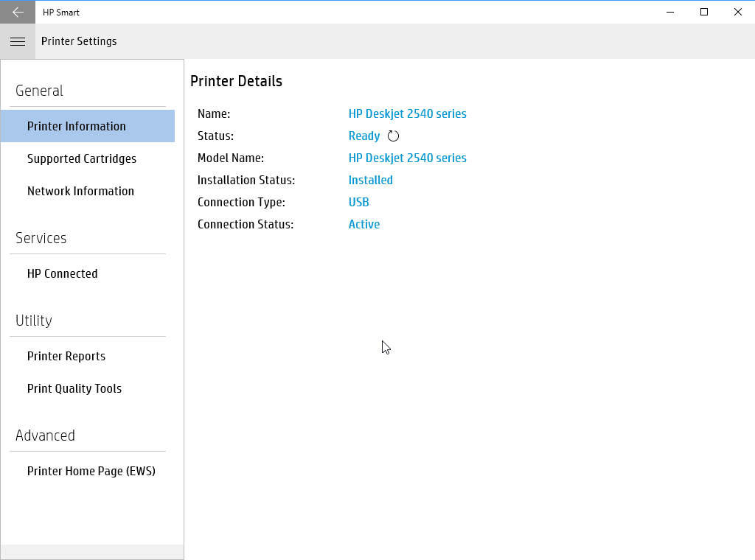Minimize the HP Smart window
This screenshot has height=560, width=755.
[x=670, y=12]
